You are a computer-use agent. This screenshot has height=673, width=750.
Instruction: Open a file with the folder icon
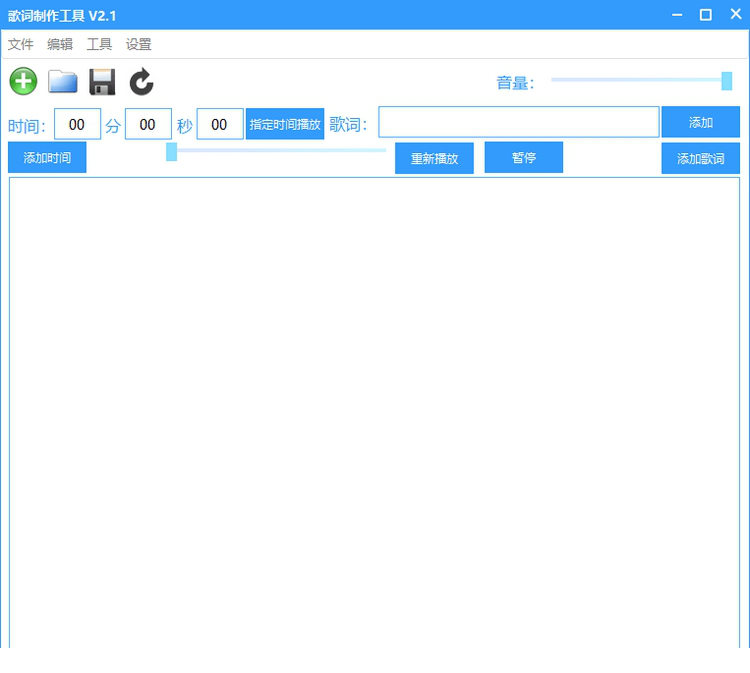coord(63,81)
